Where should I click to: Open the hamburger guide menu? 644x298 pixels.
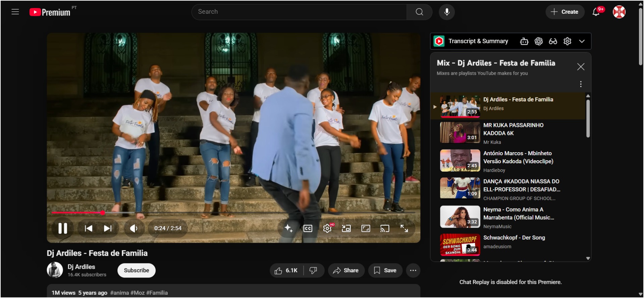(x=15, y=12)
